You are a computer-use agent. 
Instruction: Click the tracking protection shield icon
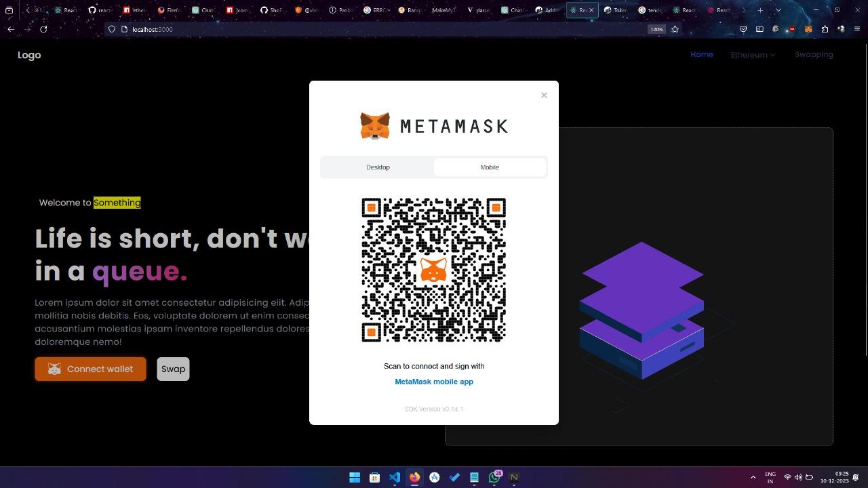click(112, 29)
